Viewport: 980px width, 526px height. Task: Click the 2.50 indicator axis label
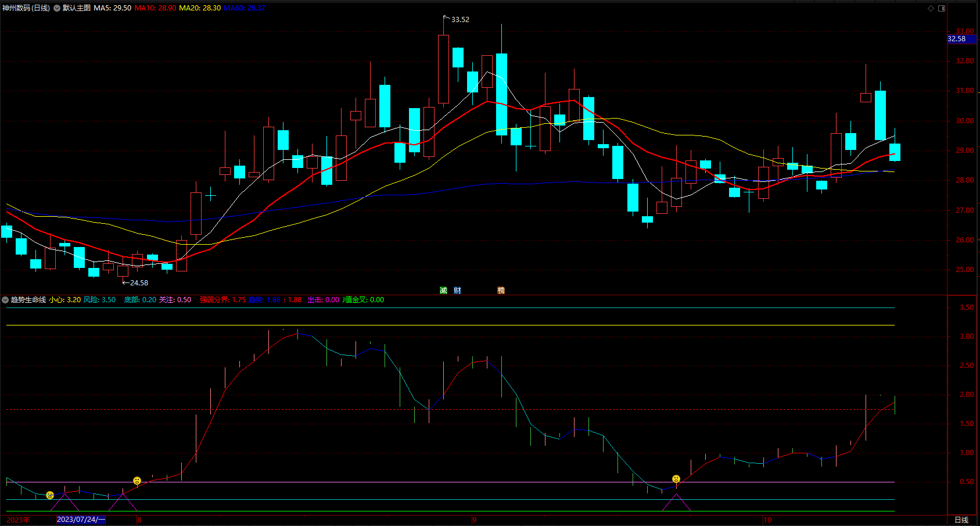coord(967,366)
